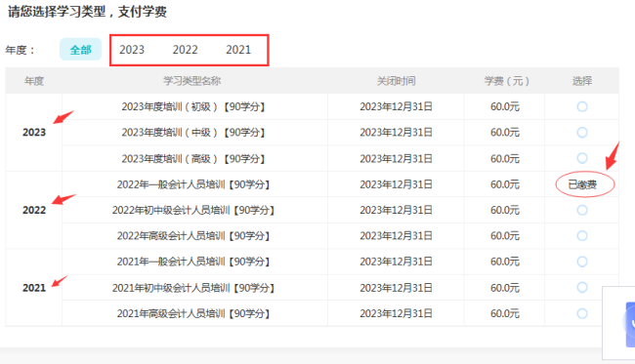The image size is (635, 364).
Task: Click the 2021 year group cell
Action: [x=34, y=288]
